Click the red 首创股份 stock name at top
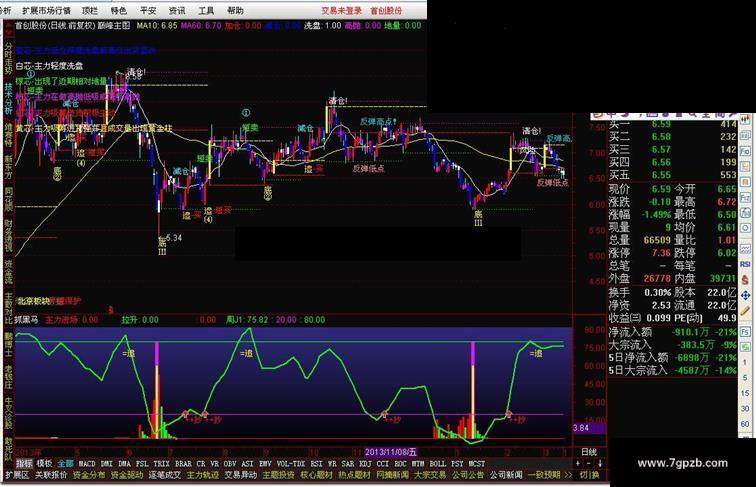This screenshot has height=487, width=756. pyautogui.click(x=386, y=10)
